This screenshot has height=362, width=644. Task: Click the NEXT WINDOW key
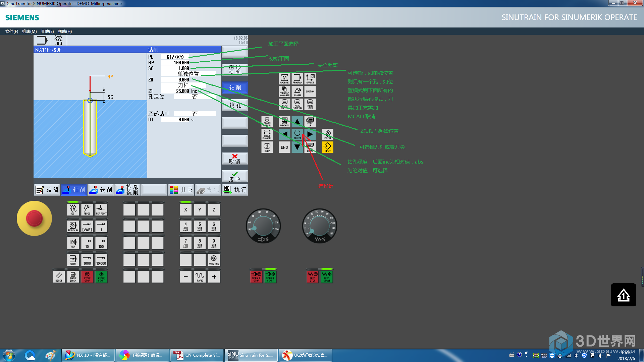pos(284,122)
